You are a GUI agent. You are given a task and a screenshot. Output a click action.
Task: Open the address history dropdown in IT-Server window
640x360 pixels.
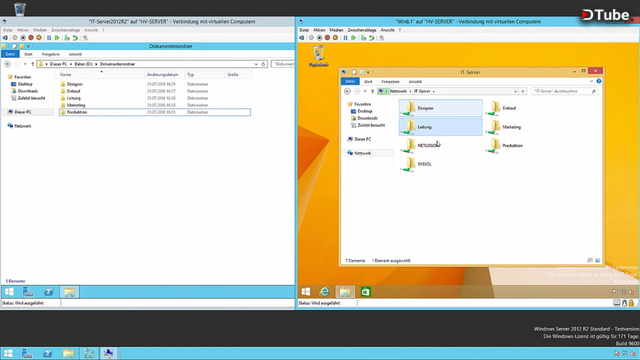click(x=515, y=91)
